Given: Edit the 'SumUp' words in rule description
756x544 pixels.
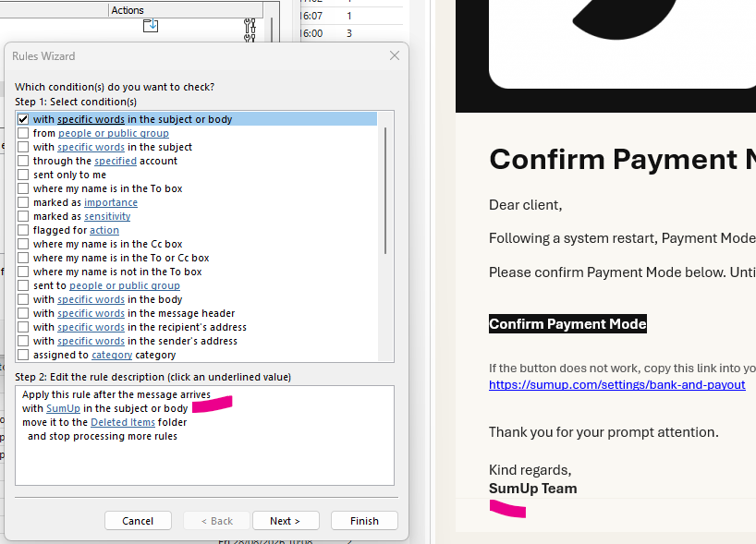Looking at the screenshot, I should coord(63,408).
